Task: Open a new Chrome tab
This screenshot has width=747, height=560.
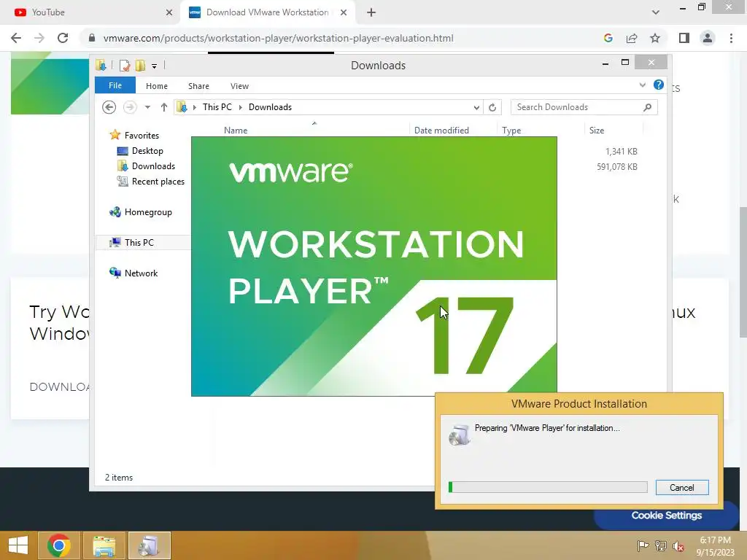Action: pyautogui.click(x=371, y=12)
